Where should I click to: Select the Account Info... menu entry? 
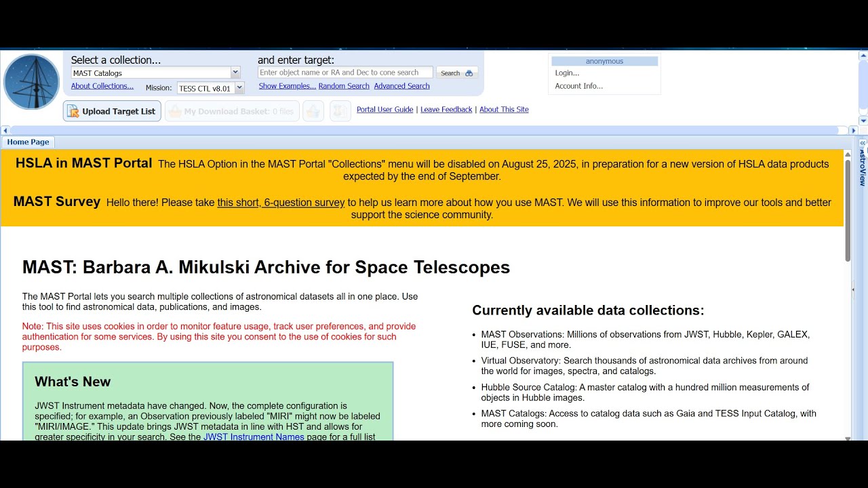tap(578, 86)
